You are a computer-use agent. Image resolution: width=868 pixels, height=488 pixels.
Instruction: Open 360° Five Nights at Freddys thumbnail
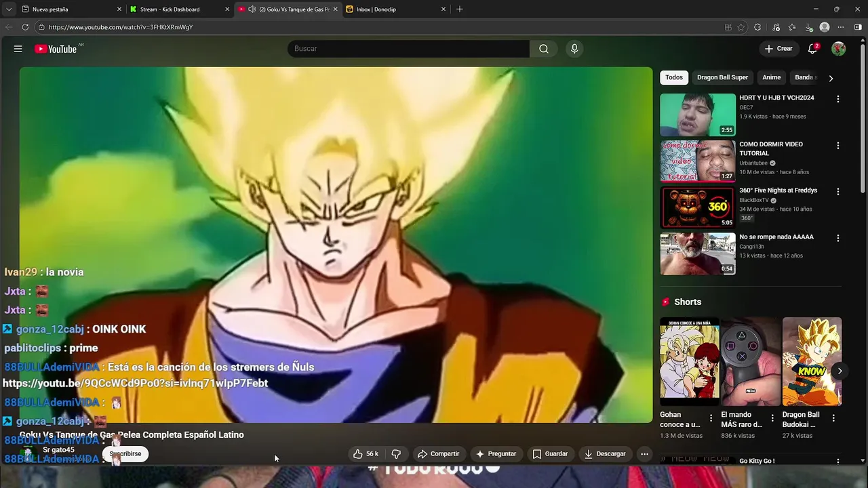click(x=698, y=207)
